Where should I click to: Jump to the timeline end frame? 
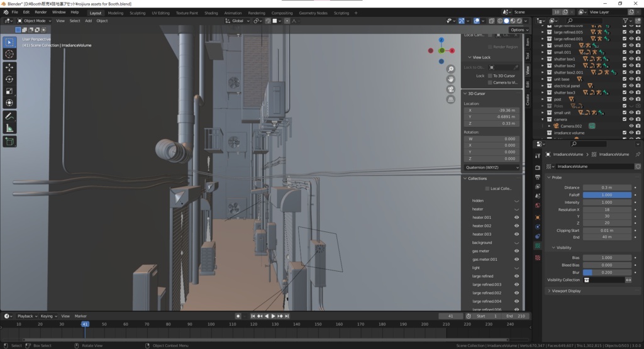pos(287,316)
